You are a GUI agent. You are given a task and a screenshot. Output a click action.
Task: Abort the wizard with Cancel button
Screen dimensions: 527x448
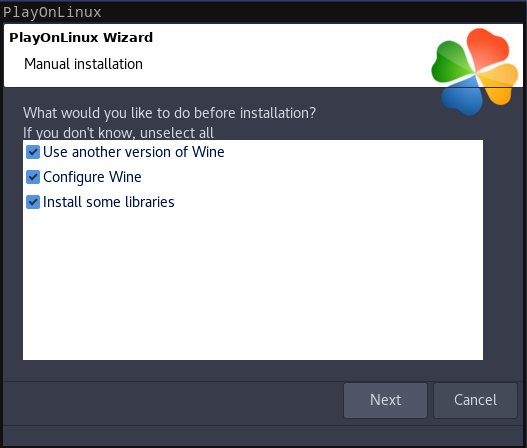click(x=475, y=400)
